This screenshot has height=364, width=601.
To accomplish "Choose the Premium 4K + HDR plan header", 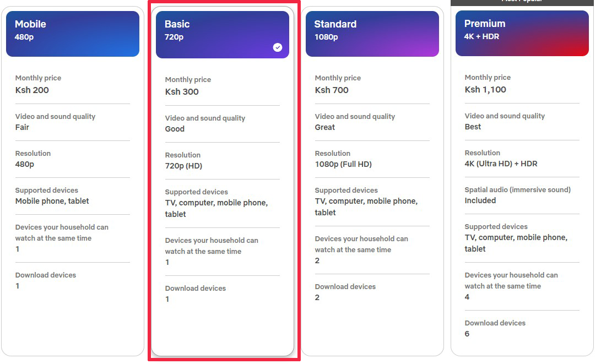I will (522, 34).
